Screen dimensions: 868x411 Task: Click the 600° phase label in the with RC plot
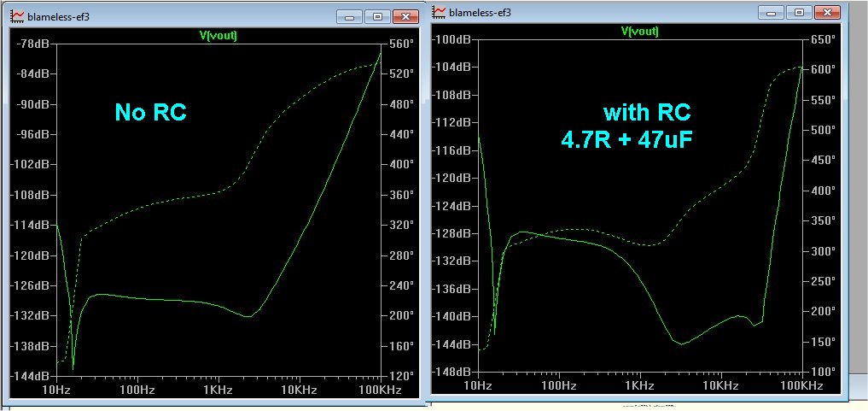(824, 70)
